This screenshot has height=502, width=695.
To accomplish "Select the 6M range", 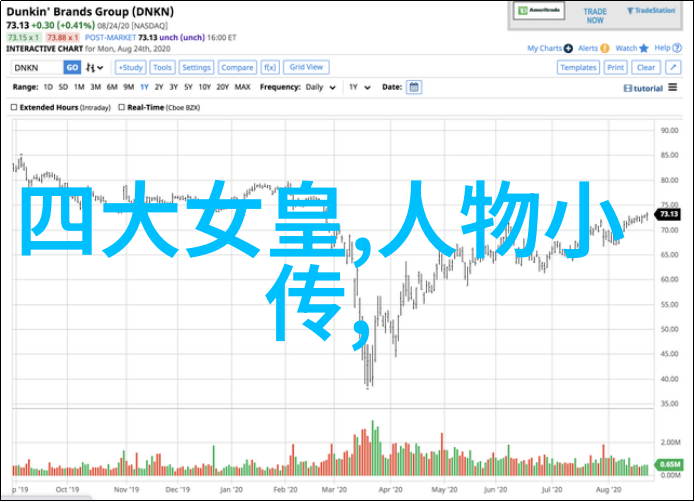I will pyautogui.click(x=112, y=87).
